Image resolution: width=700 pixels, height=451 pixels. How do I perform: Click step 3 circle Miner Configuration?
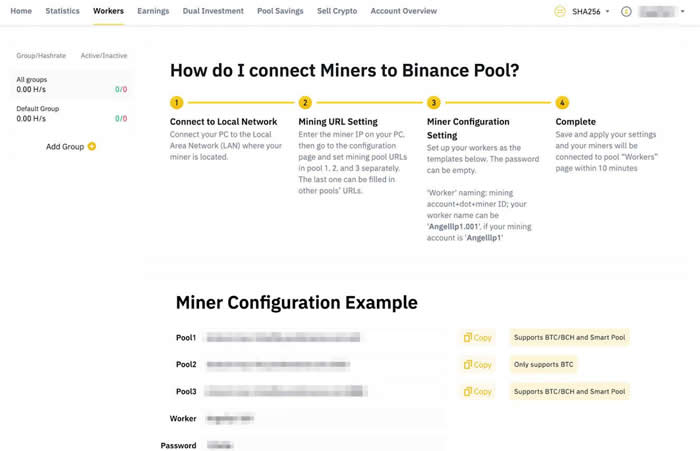click(433, 102)
